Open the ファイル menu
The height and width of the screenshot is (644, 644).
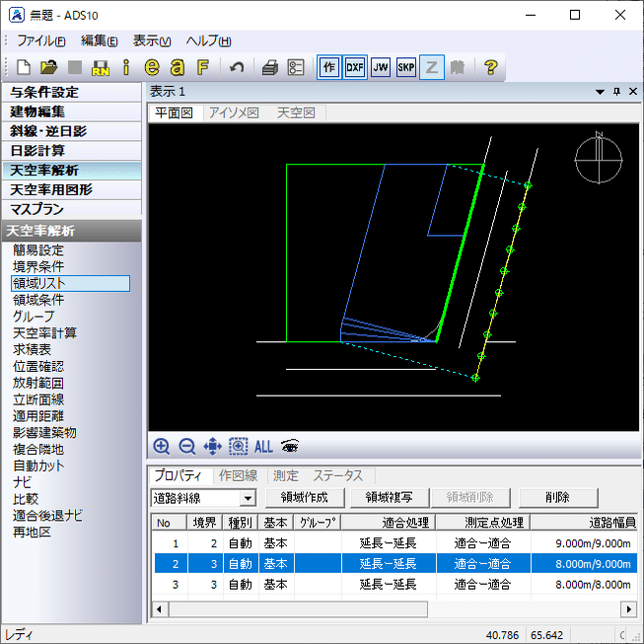pos(41,41)
